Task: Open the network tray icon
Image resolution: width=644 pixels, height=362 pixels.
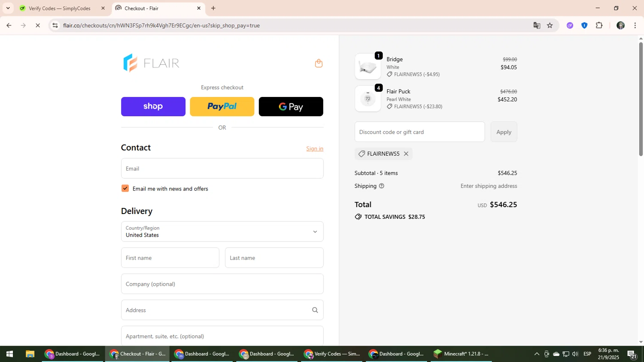Action: point(566,354)
